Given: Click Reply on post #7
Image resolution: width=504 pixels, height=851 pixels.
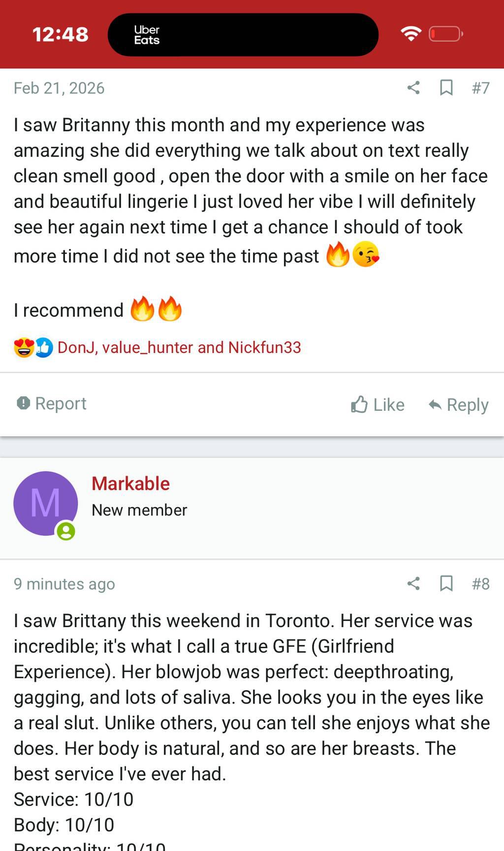Looking at the screenshot, I should (x=458, y=405).
